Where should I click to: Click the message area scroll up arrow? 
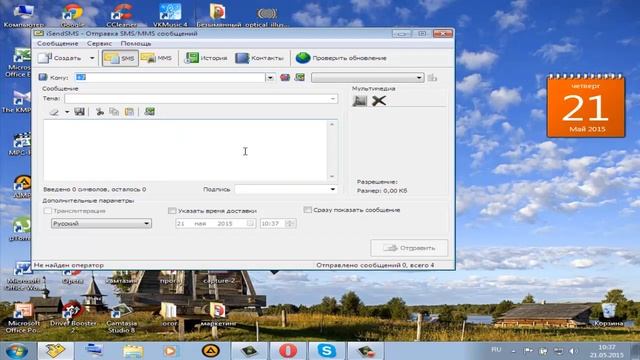tap(332, 124)
